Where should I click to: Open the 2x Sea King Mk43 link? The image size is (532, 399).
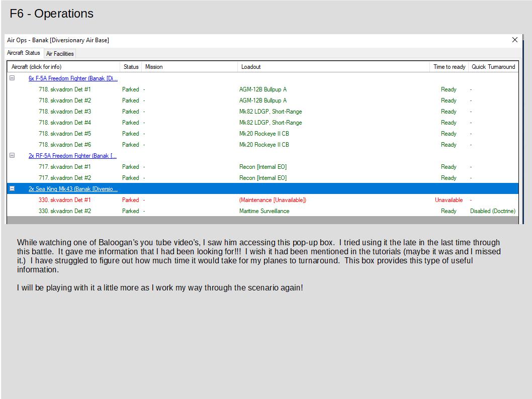pos(73,189)
